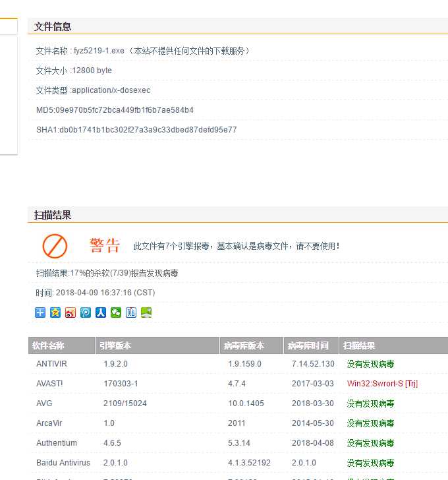Click AVG engine version 2109/15024

(x=125, y=403)
